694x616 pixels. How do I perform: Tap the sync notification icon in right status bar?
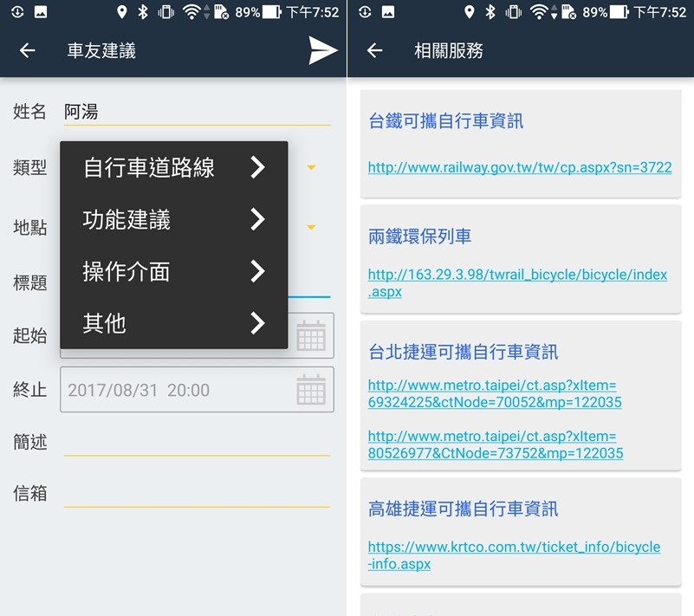[365, 12]
